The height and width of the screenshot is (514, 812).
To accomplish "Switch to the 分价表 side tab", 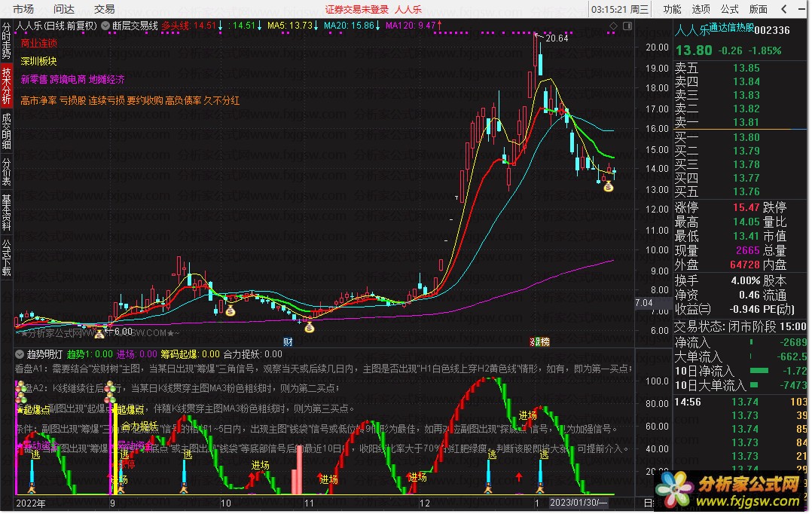I will point(6,172).
